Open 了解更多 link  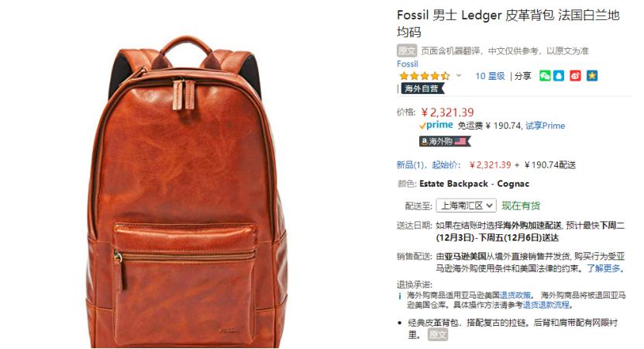pos(605,268)
